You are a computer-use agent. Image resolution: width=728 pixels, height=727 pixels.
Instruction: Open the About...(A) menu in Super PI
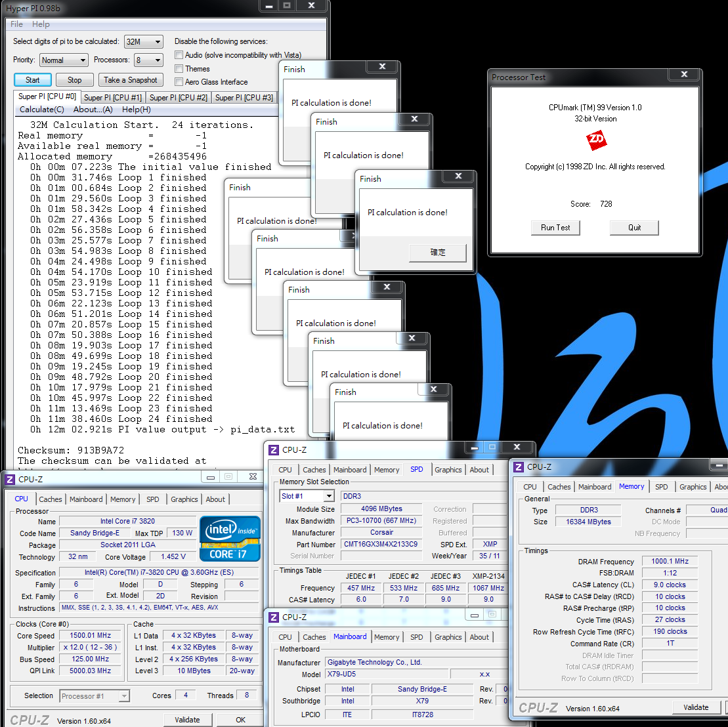tap(93, 110)
